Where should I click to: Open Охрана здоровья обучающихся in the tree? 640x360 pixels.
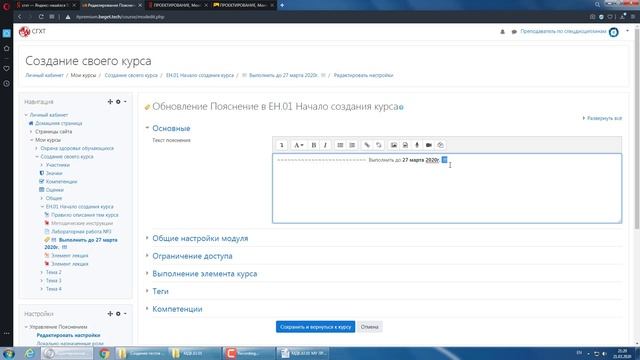click(x=77, y=149)
